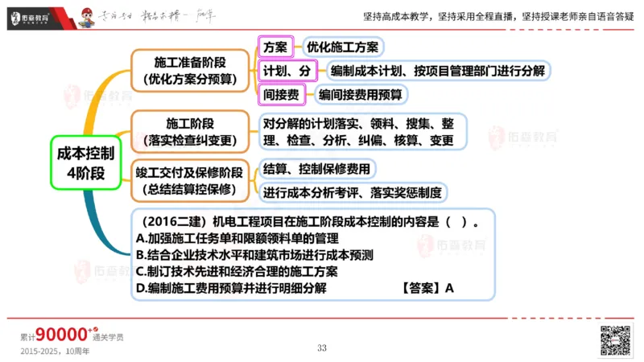Image resolution: width=644 pixels, height=362 pixels.
Task: Choose option C.制订技术先进和经济合理的施工方案
Action: click(237, 271)
